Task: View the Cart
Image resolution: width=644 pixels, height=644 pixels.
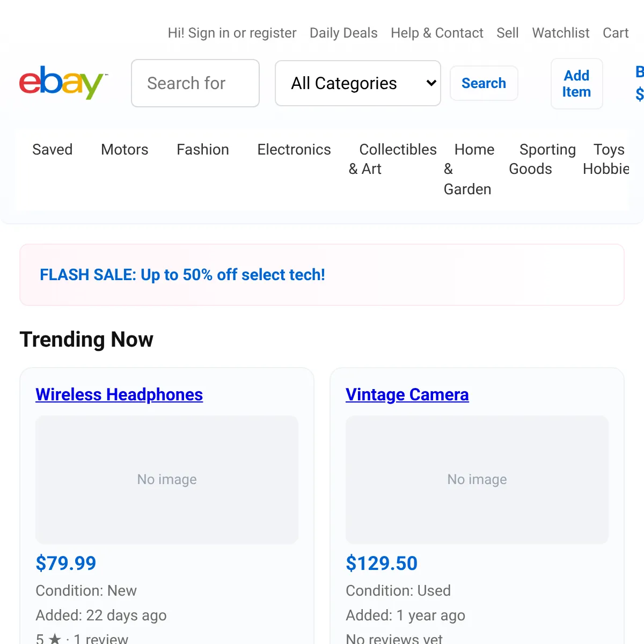Action: [615, 33]
